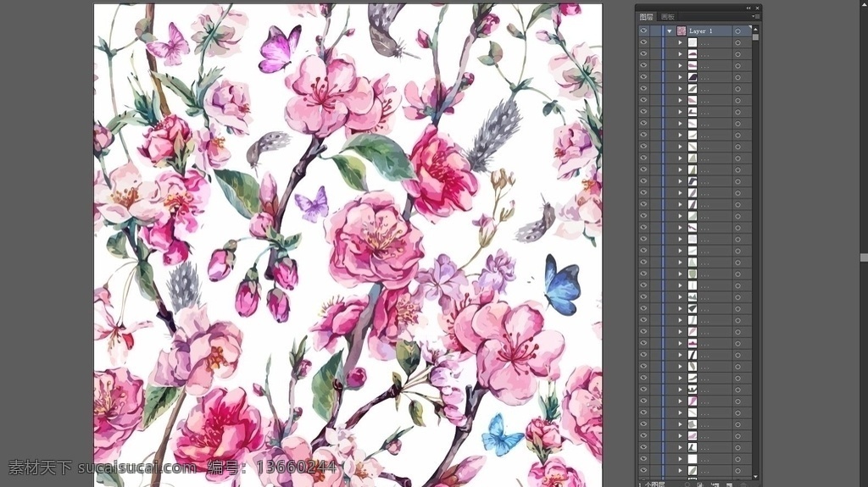Click the Make Clipping Mask icon
The height and width of the screenshot is (487, 868).
pyautogui.click(x=699, y=484)
